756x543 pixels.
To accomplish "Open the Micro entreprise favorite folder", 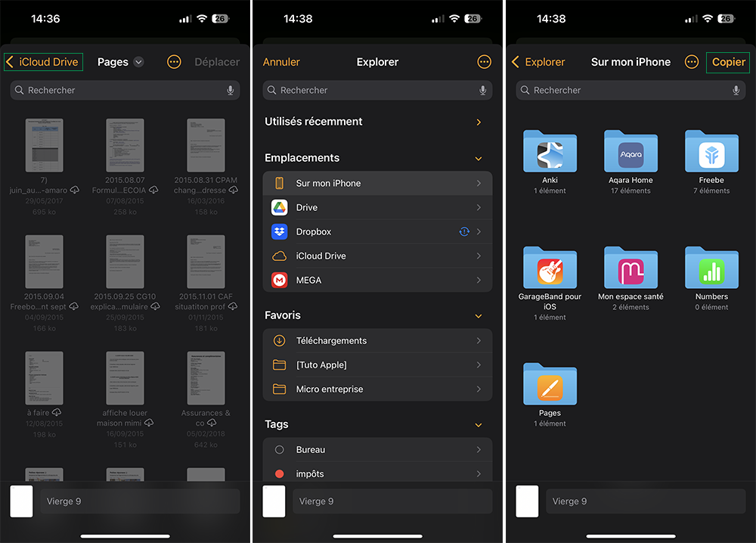I will coord(377,389).
